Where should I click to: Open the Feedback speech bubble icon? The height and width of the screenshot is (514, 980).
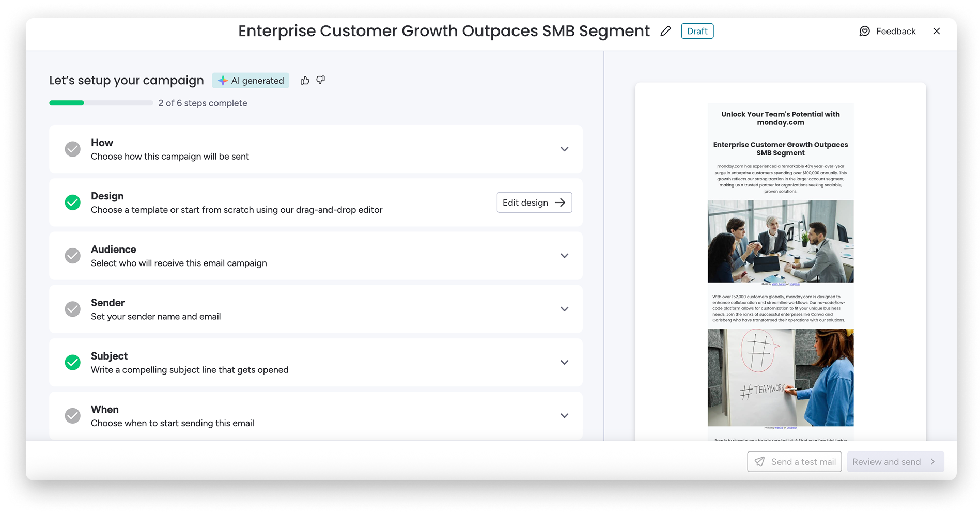[864, 31]
